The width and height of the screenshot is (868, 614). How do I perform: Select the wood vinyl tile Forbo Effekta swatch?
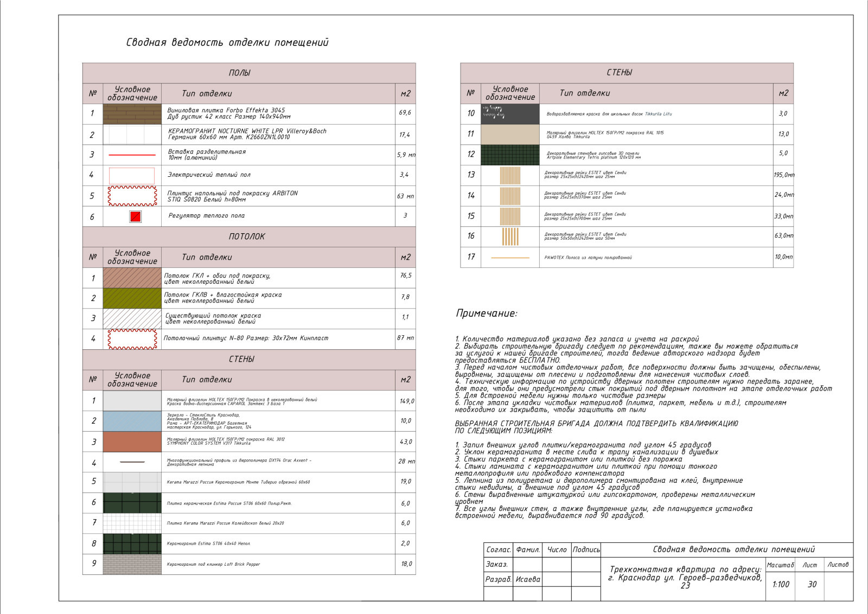(132, 114)
